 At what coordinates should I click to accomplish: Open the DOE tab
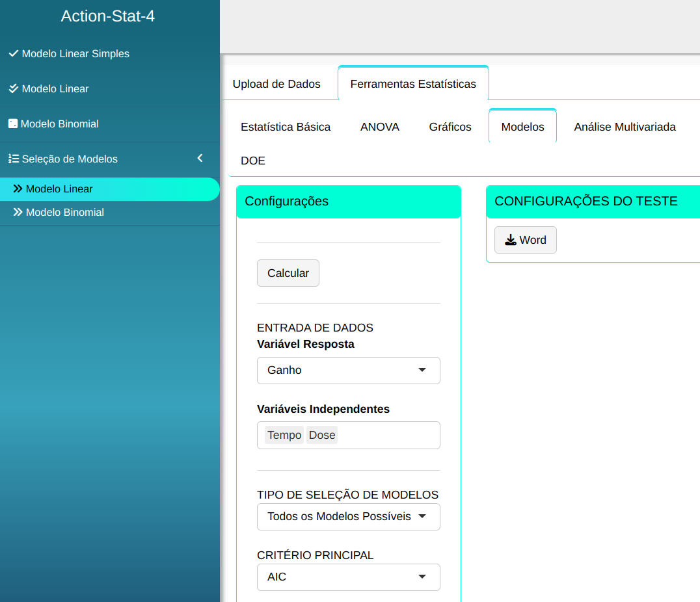(253, 161)
